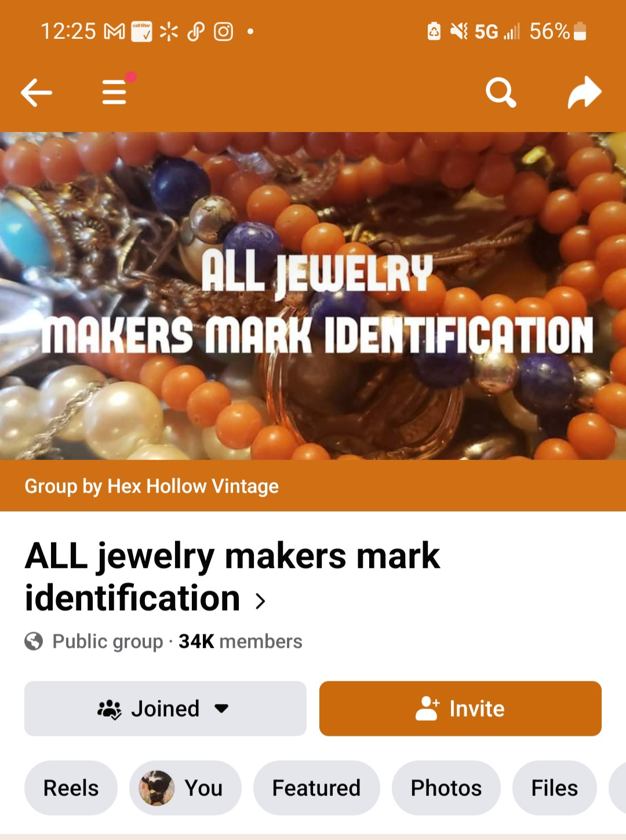Open the group search magnifier
The height and width of the screenshot is (840, 626).
[x=501, y=93]
